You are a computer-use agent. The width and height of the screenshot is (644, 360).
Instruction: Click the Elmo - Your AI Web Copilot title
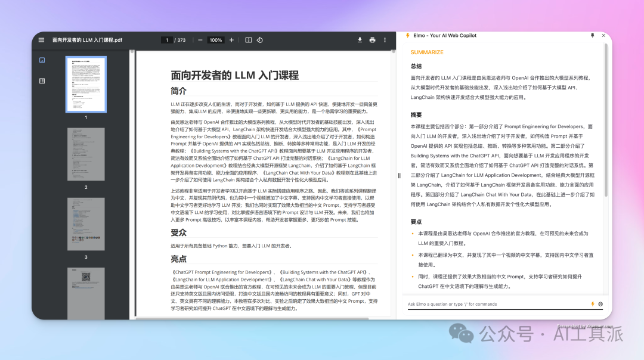click(445, 36)
